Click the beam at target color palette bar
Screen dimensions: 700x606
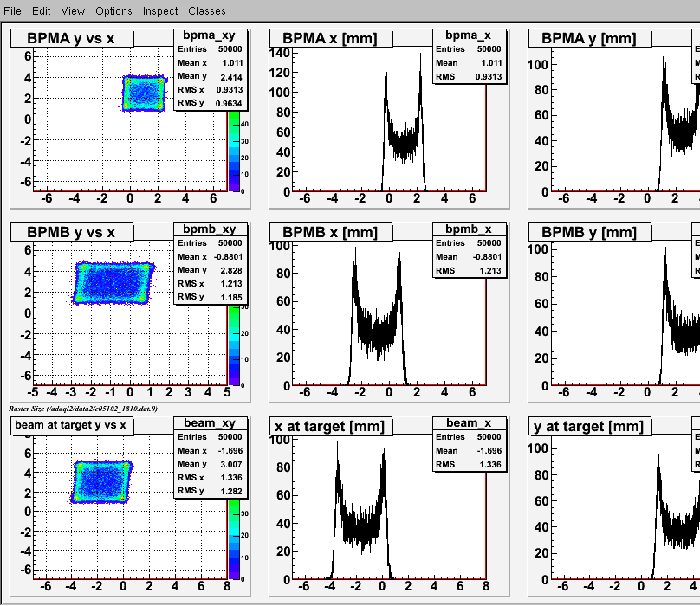point(234,539)
